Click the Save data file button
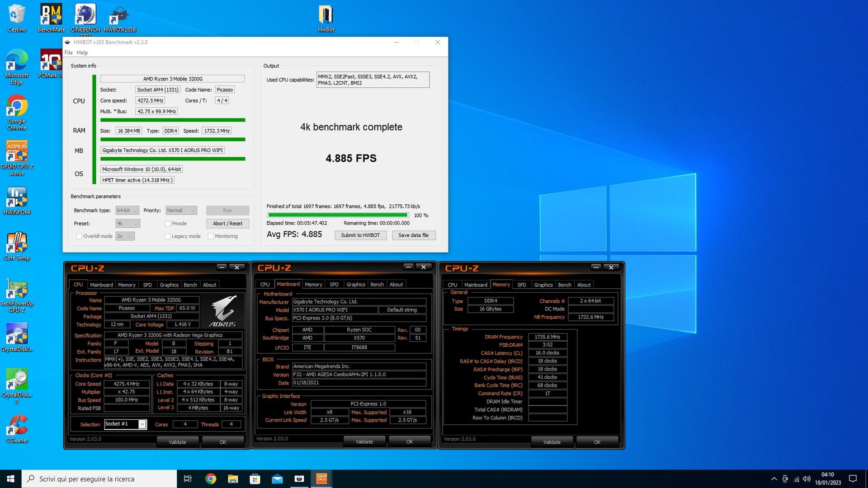This screenshot has width=868, height=488. 413,235
